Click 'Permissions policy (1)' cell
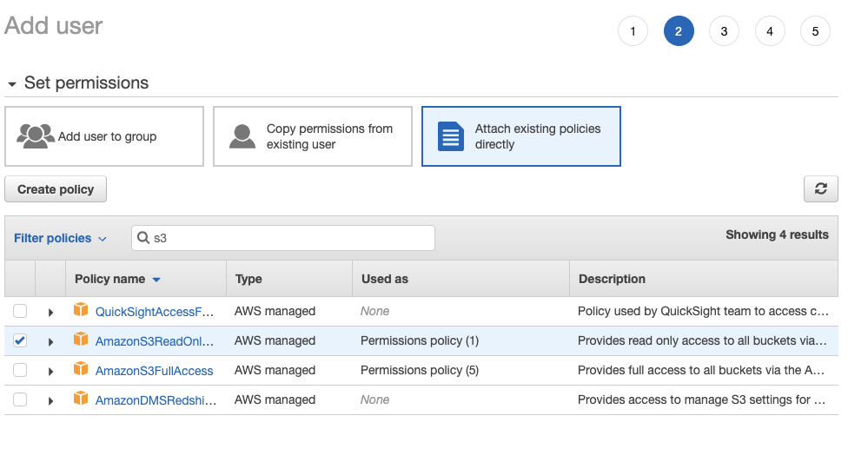The height and width of the screenshot is (462, 868). coord(420,340)
